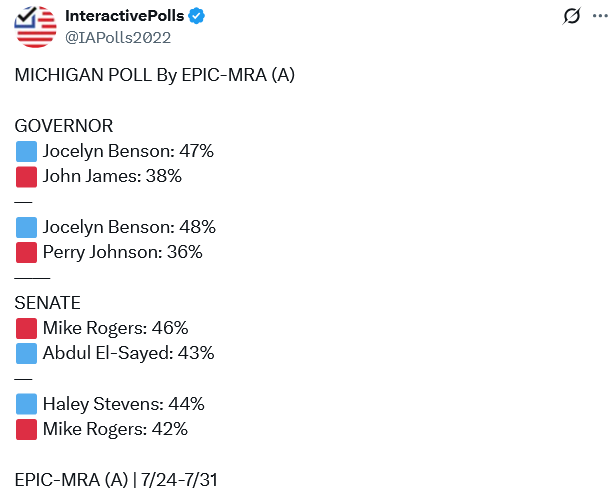Click the Grok slashed-circle icon
Image resolution: width=610 pixels, height=498 pixels.
click(x=571, y=16)
